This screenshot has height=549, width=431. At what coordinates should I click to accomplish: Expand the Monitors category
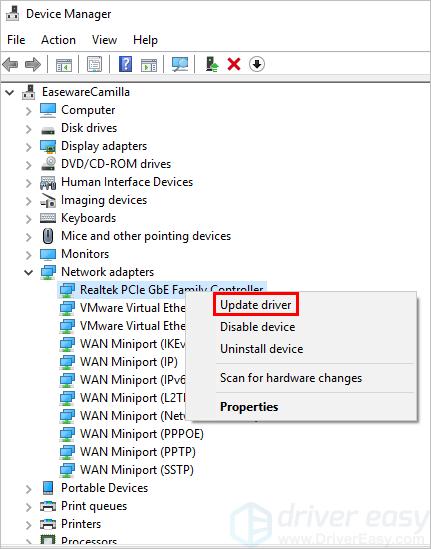pyautogui.click(x=29, y=255)
